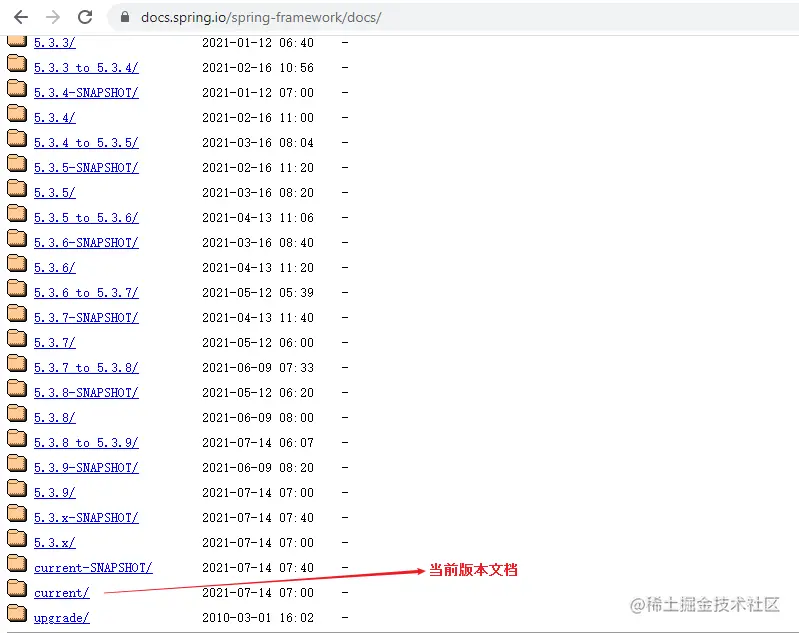Click the folder icon beside 5.3.9-SNAPSHOT/

[17, 463]
